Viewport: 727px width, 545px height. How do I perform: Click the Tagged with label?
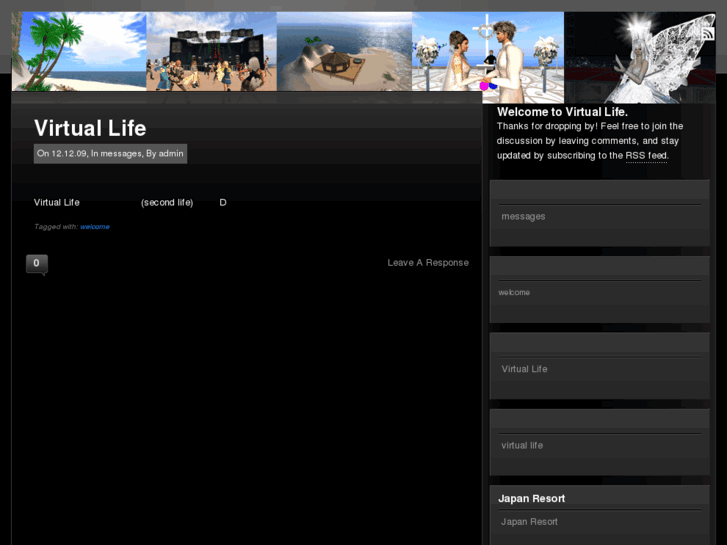(56, 226)
